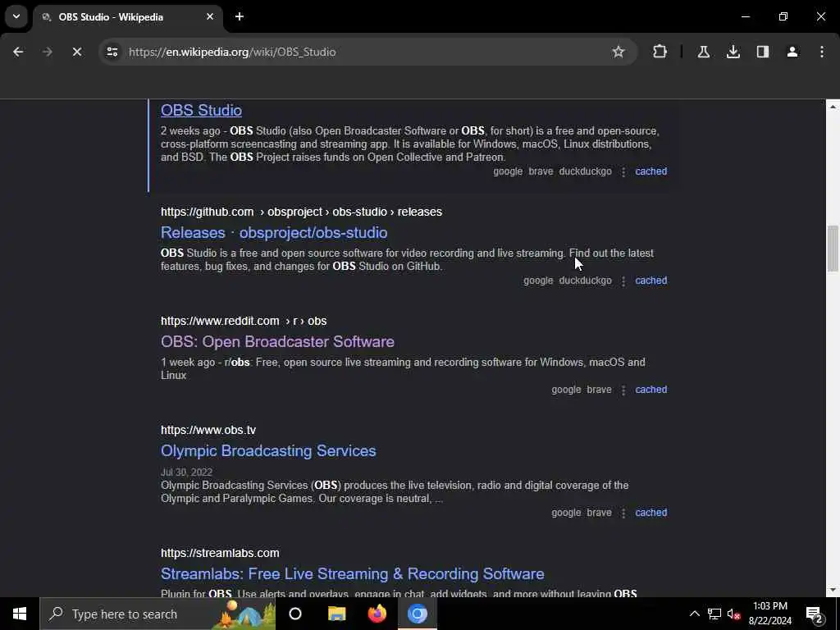Open cached version of Olympic Broadcasting result
840x630 pixels.
point(651,513)
